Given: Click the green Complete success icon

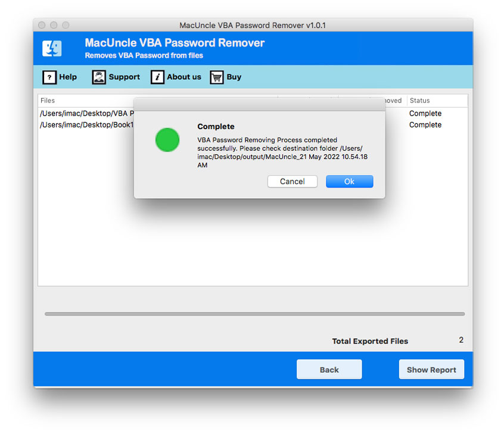Looking at the screenshot, I should pos(167,140).
